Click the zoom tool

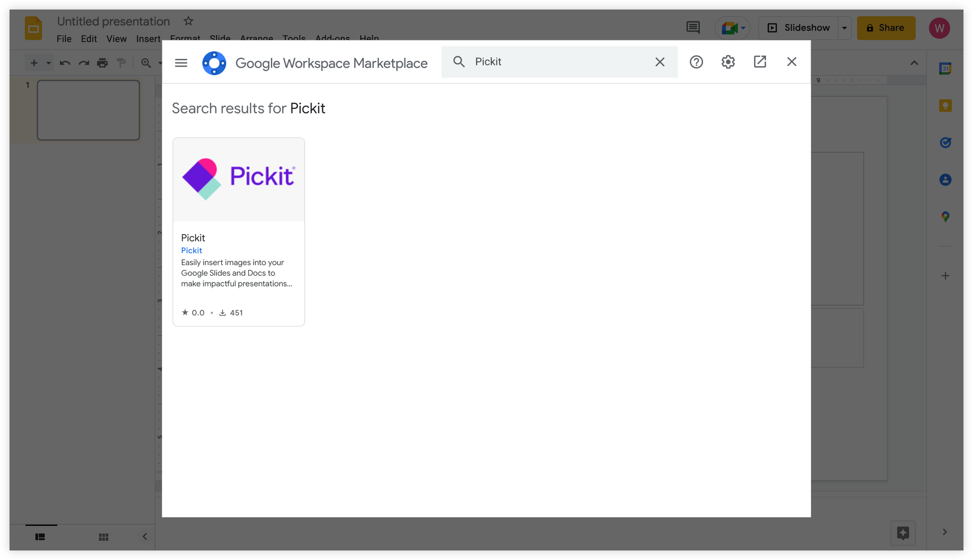tap(146, 62)
